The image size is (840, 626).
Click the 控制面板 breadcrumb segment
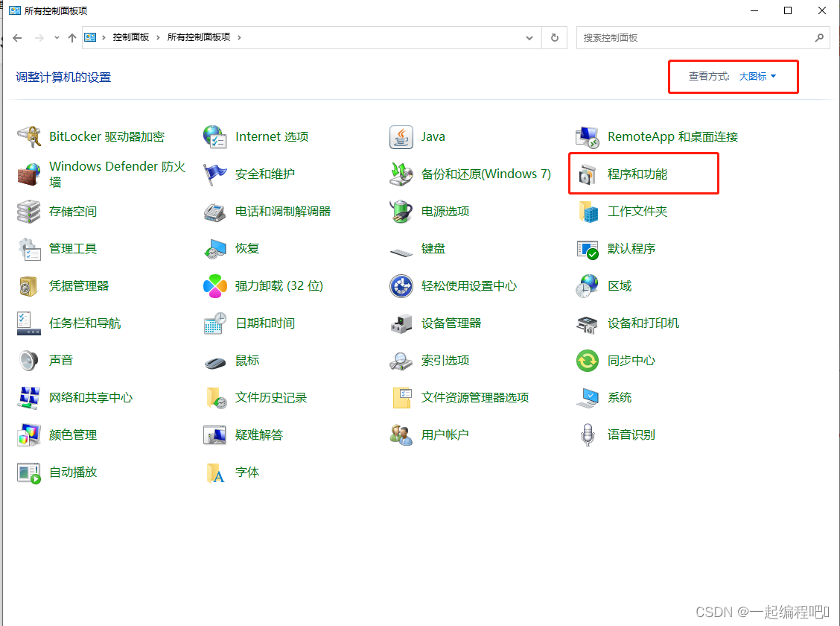[x=131, y=37]
